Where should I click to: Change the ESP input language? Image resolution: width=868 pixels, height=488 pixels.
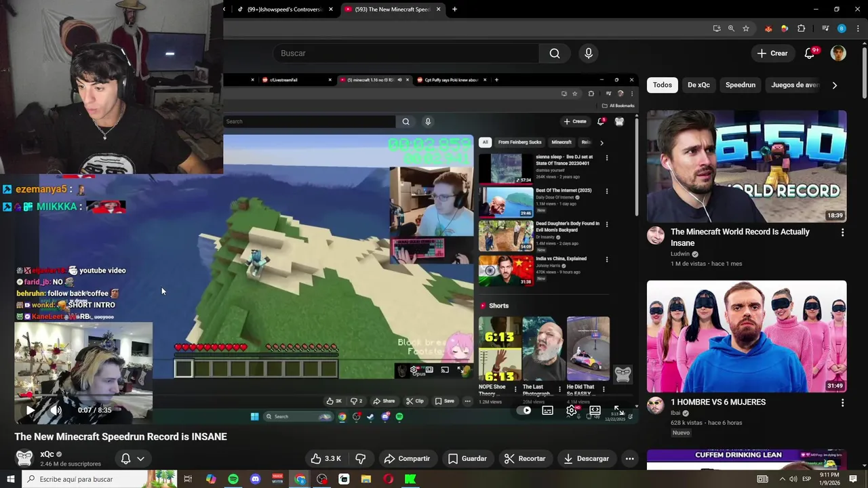[807, 479]
